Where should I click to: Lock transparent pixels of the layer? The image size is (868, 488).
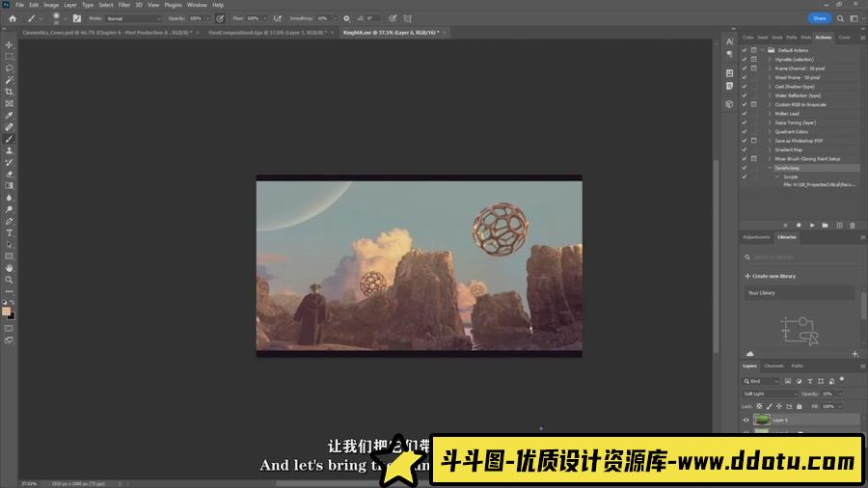click(760, 406)
